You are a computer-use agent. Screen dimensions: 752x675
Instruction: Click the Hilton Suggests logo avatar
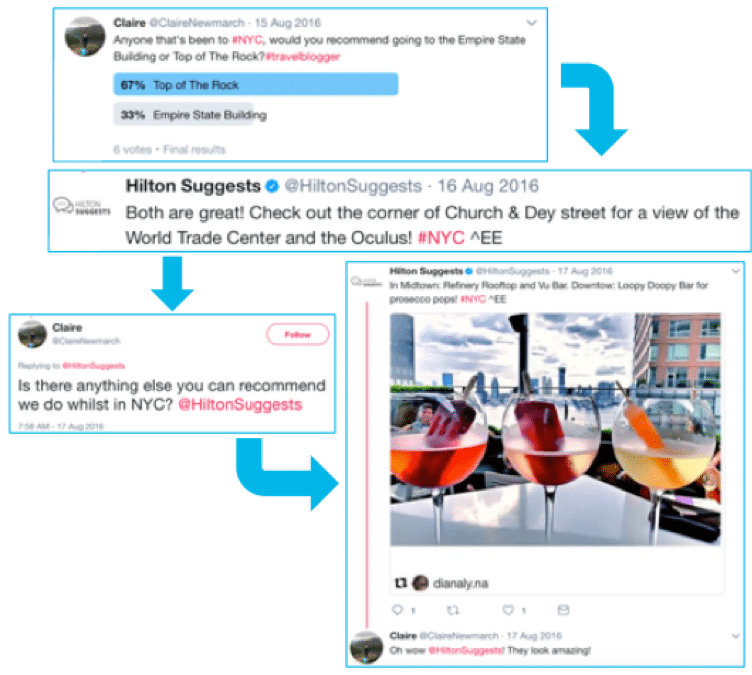pos(82,207)
